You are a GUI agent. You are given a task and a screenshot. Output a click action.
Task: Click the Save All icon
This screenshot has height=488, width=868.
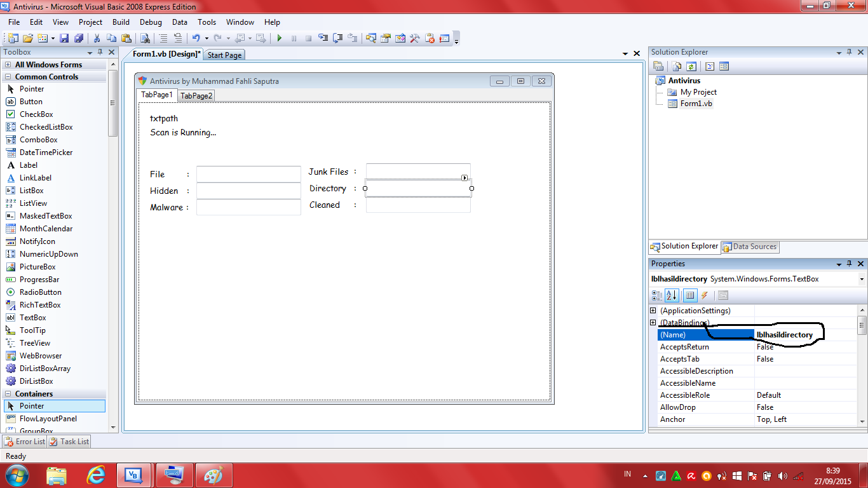point(79,38)
